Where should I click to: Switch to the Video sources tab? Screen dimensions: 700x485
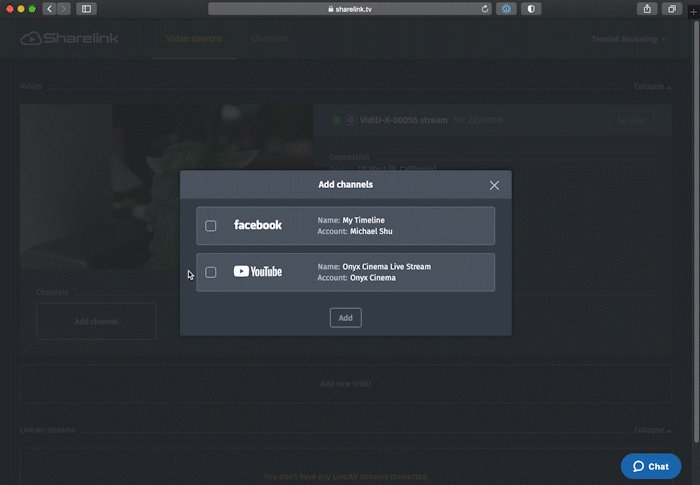pyautogui.click(x=193, y=39)
